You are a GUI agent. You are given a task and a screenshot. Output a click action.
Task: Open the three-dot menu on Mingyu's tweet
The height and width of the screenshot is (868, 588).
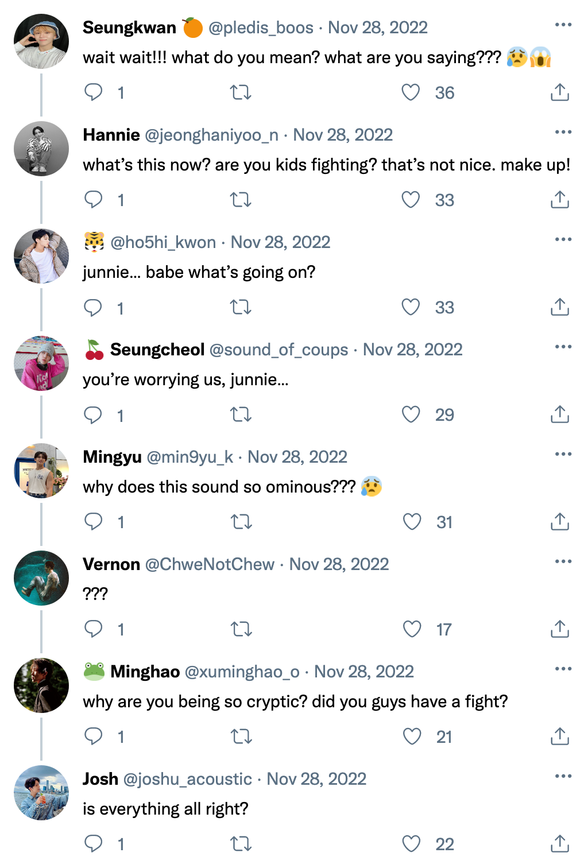coord(563,454)
